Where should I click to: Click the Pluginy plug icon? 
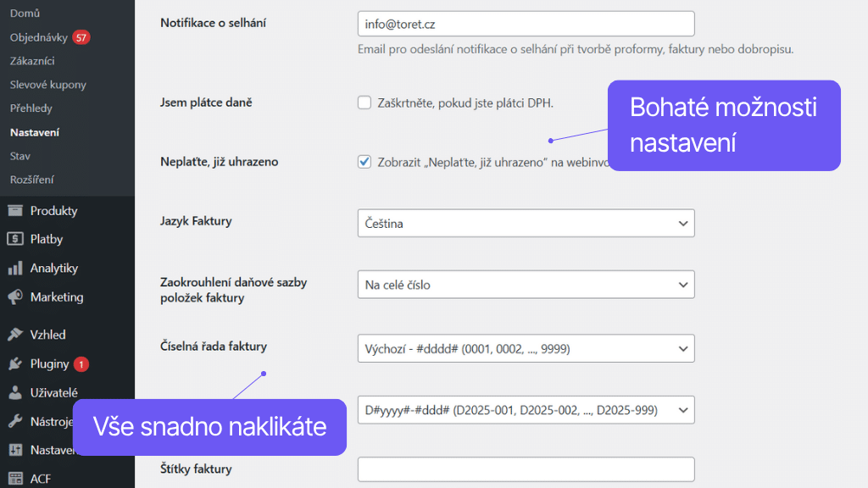[x=15, y=364]
